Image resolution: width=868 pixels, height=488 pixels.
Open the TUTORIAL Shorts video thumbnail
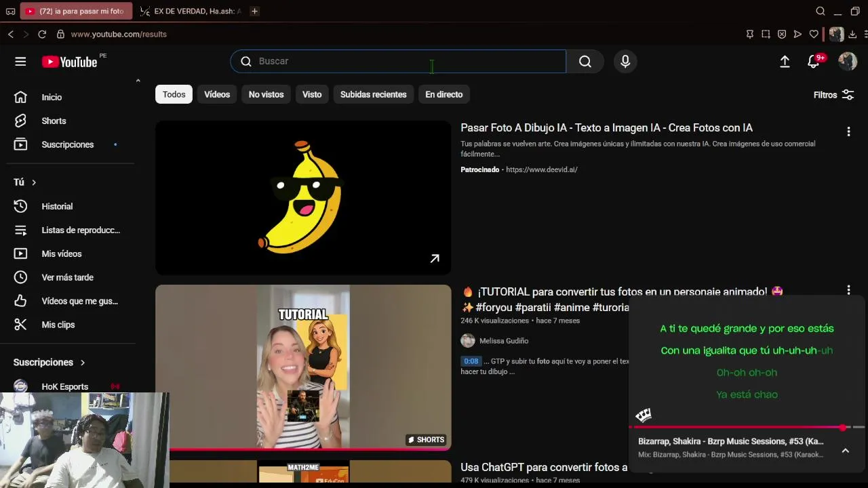tap(303, 367)
